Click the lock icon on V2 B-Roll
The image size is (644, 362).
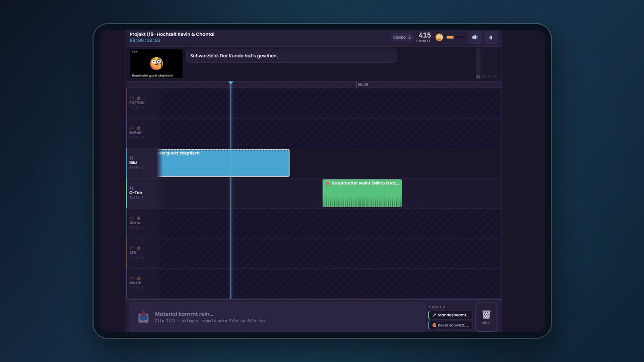138,128
